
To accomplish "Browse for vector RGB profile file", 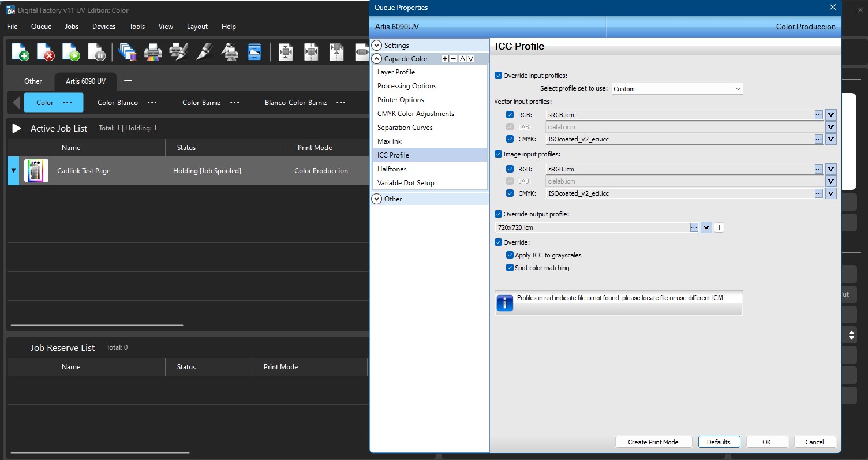I will pyautogui.click(x=818, y=115).
